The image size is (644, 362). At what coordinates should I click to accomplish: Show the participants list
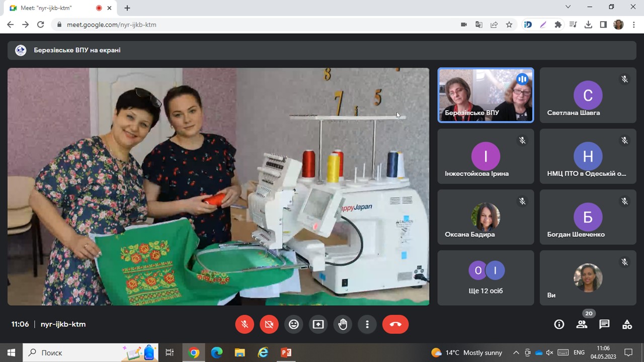click(582, 324)
